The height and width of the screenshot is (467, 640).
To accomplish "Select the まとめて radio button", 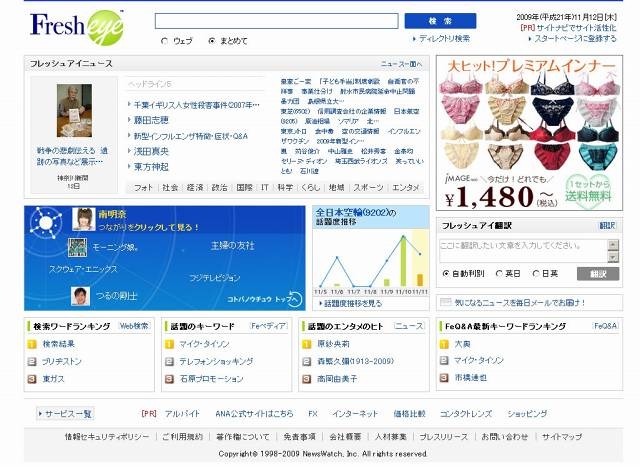I will [211, 41].
